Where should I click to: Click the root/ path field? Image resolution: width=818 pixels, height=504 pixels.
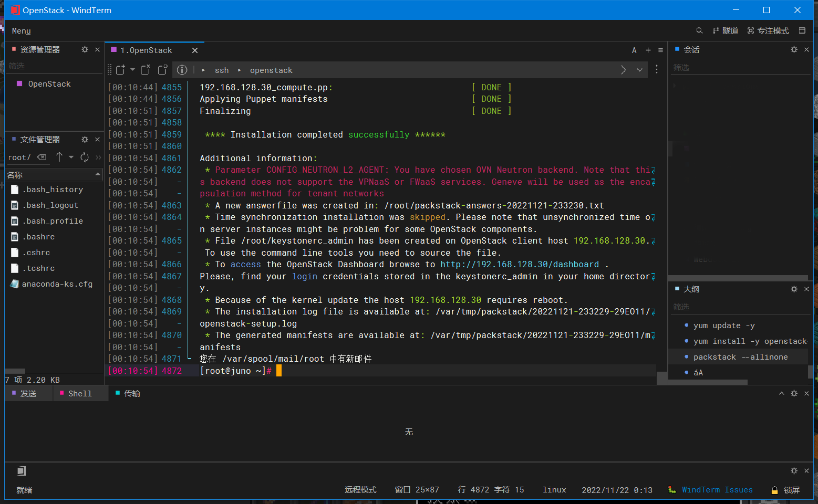coord(19,157)
